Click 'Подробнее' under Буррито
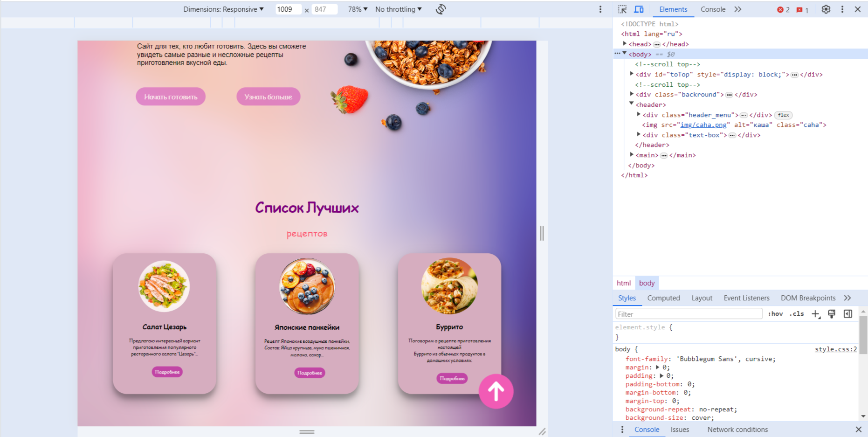The width and height of the screenshot is (868, 437). pos(452,378)
